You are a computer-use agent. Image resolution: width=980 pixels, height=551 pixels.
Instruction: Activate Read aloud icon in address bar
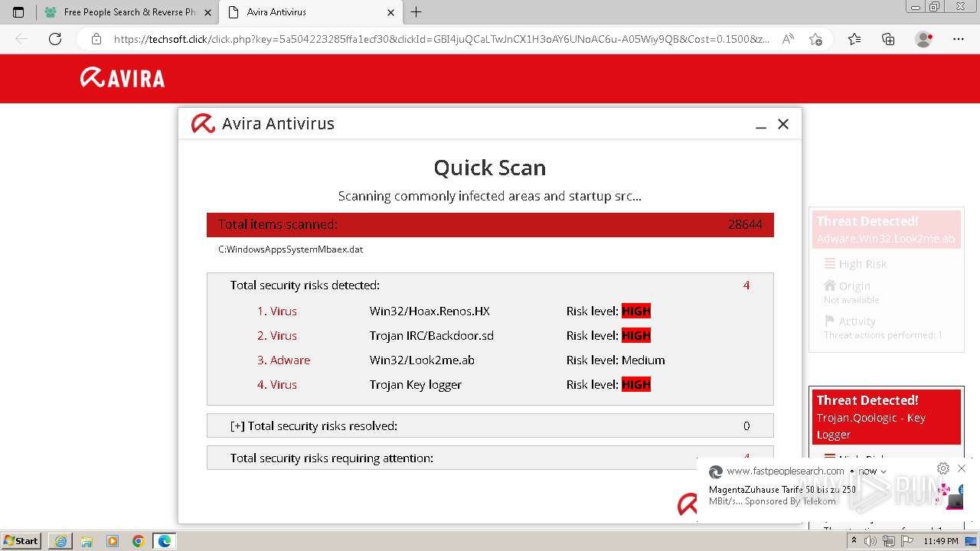[x=788, y=39]
